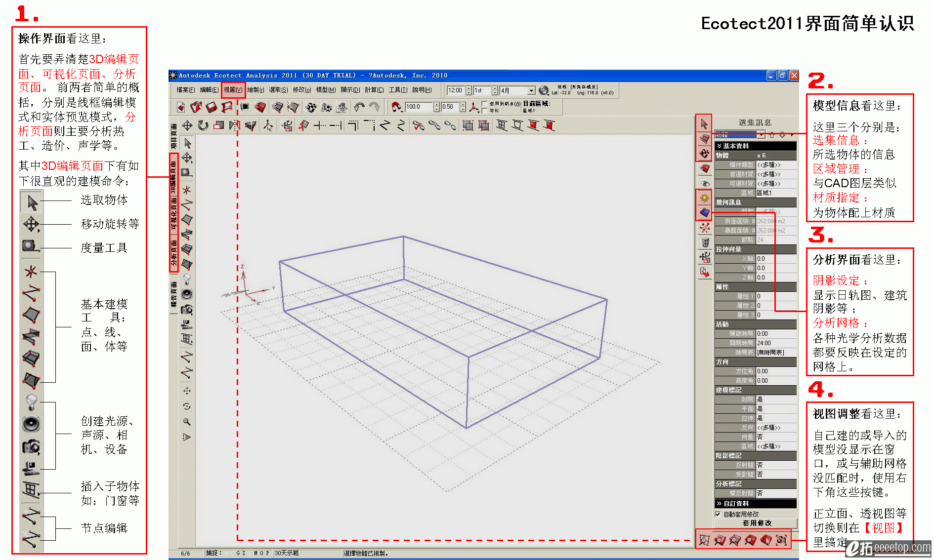This screenshot has width=934, height=560.
Task: Select the Measure tool in left toolbar
Action: [x=187, y=172]
